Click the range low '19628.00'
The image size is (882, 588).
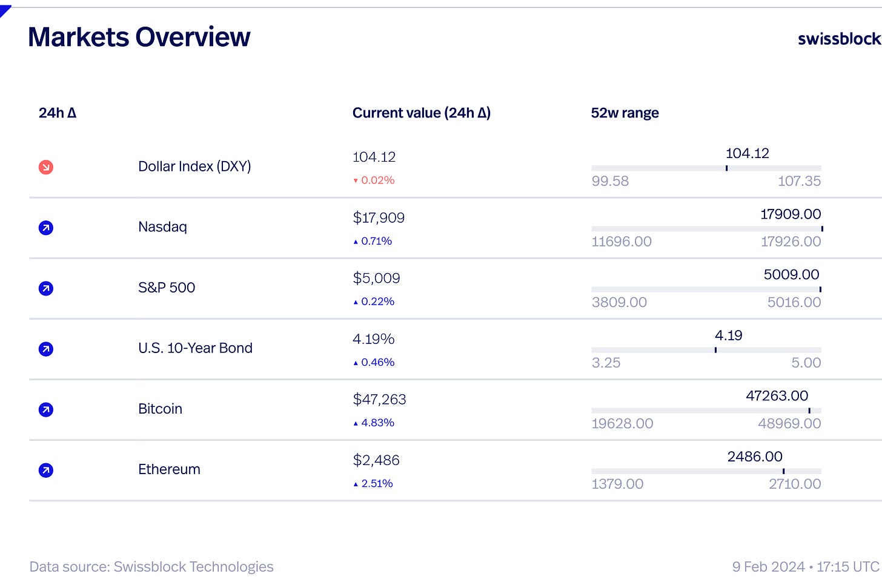point(622,423)
